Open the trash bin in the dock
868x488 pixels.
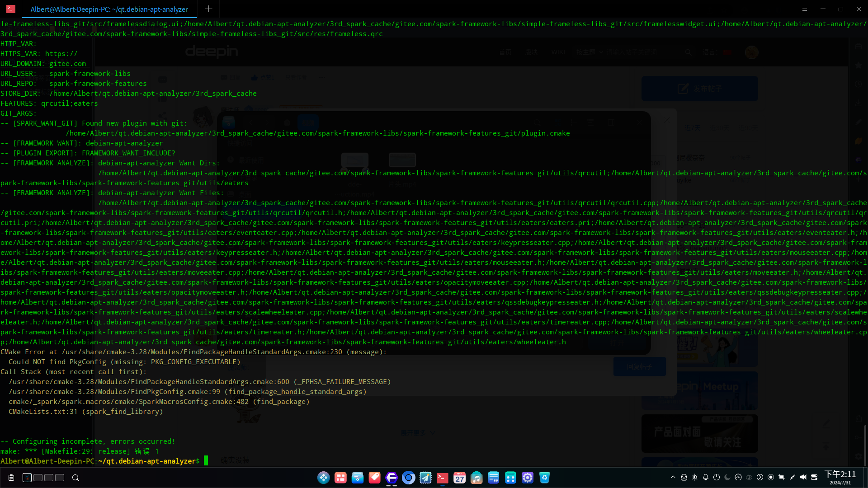(545, 478)
